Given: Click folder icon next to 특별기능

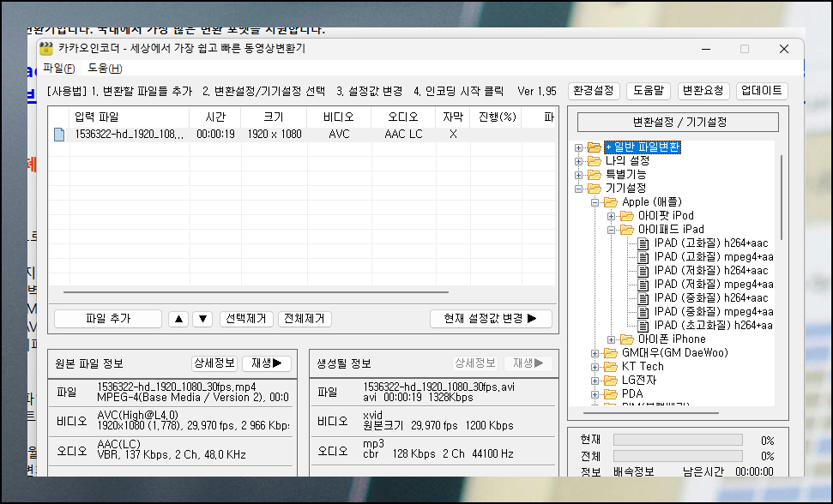Looking at the screenshot, I should point(595,175).
